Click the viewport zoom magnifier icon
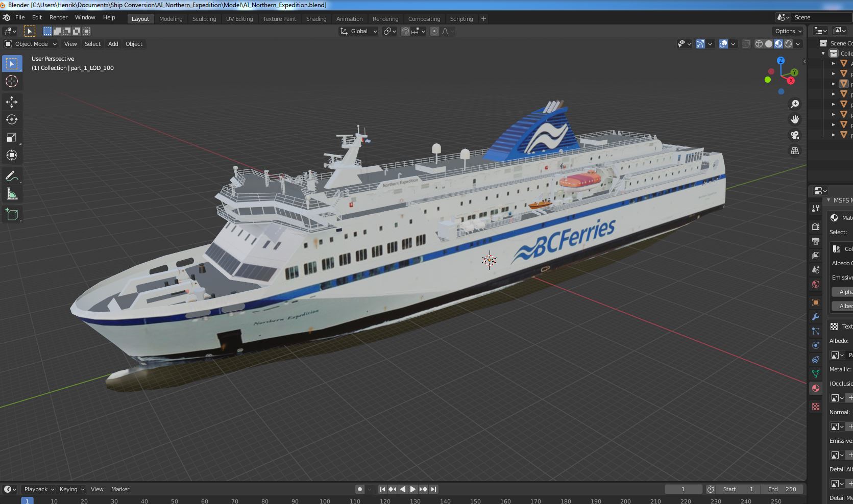 click(x=795, y=104)
